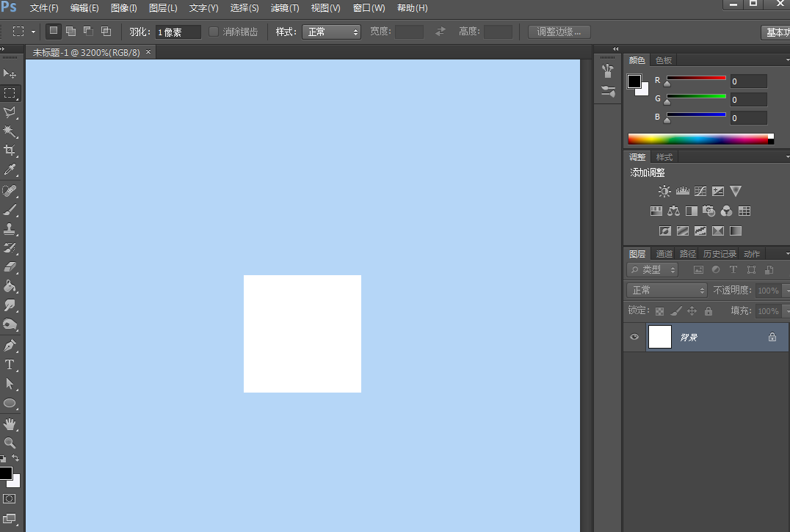This screenshot has width=790, height=532.
Task: Select the Smudge tool
Action: (10, 305)
